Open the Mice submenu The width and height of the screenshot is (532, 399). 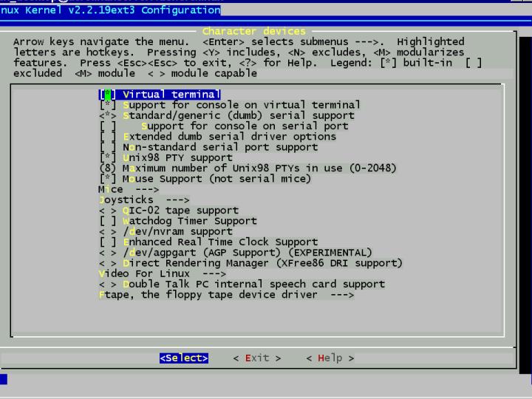pyautogui.click(x=128, y=190)
